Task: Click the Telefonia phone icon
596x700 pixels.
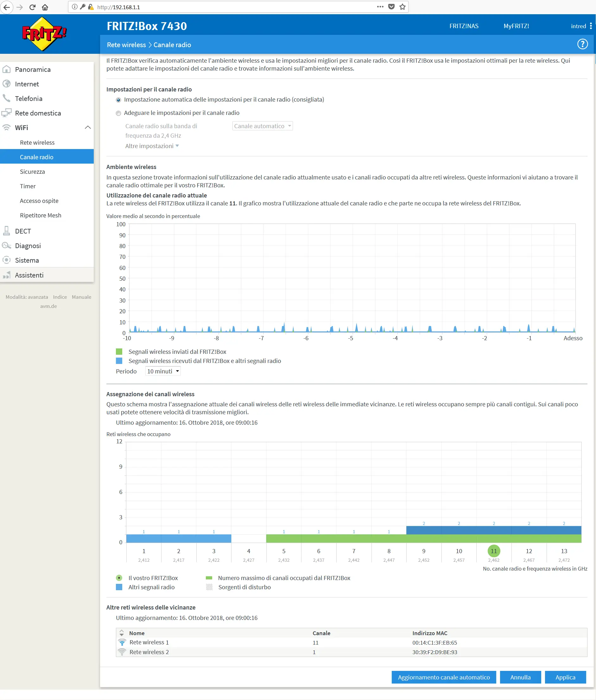Action: coord(6,98)
